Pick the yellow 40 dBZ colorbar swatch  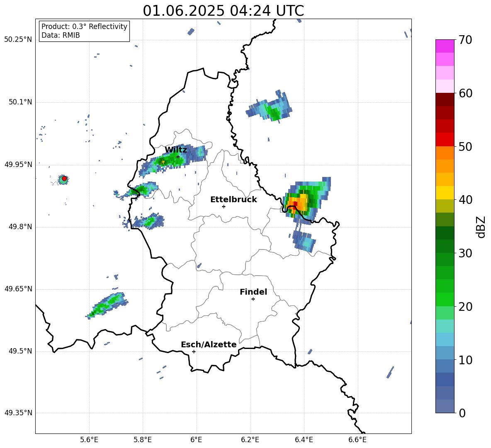(445, 193)
